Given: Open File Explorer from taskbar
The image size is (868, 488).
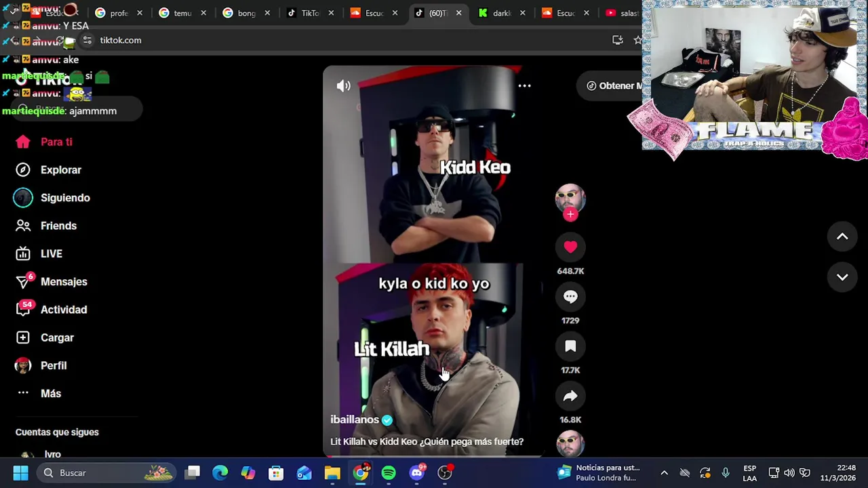Looking at the screenshot, I should click(332, 472).
